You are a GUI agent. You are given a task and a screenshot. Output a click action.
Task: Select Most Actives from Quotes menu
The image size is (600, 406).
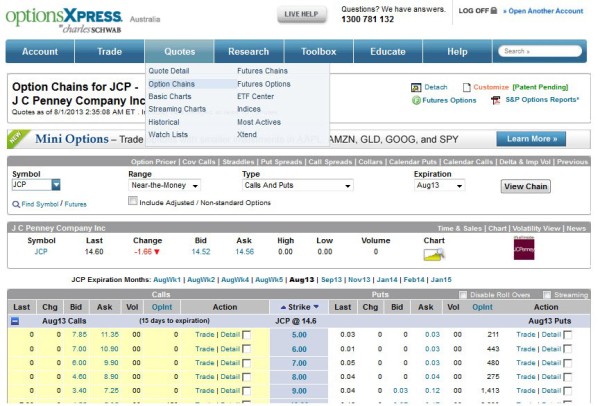pos(259,122)
